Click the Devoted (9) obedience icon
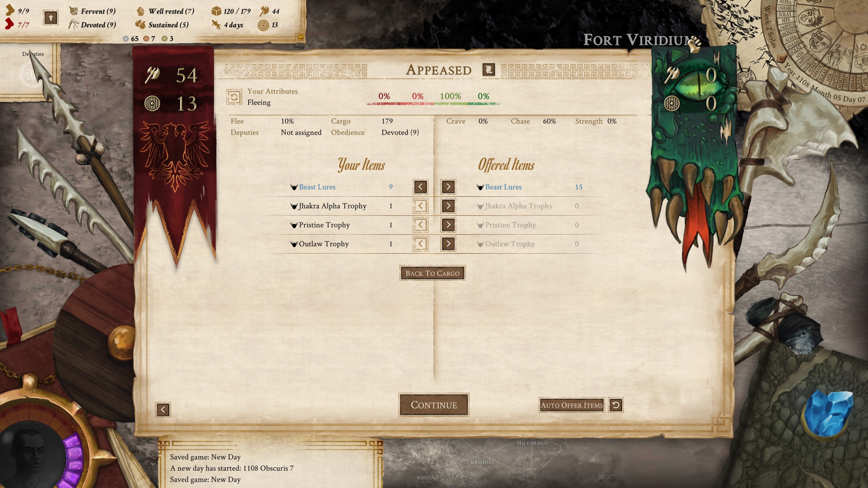This screenshot has height=488, width=868. pyautogui.click(x=73, y=25)
